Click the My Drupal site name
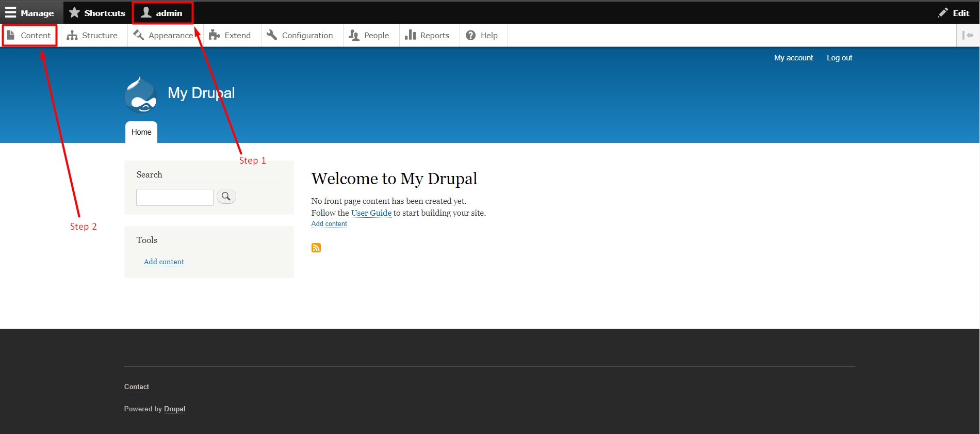 coord(201,93)
